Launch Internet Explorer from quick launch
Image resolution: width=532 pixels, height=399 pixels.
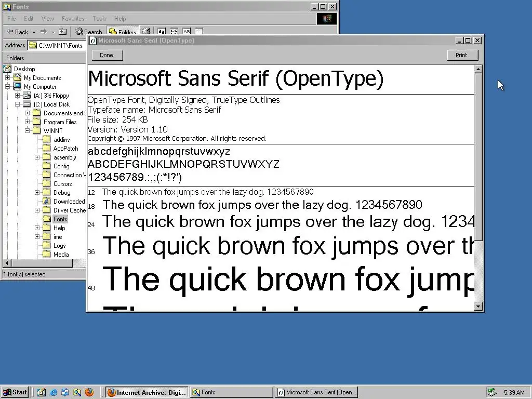pyautogui.click(x=54, y=393)
